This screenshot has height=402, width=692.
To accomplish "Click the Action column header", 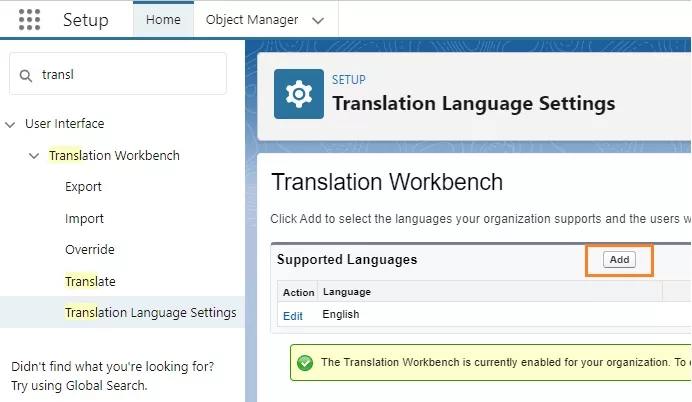I will coord(298,292).
